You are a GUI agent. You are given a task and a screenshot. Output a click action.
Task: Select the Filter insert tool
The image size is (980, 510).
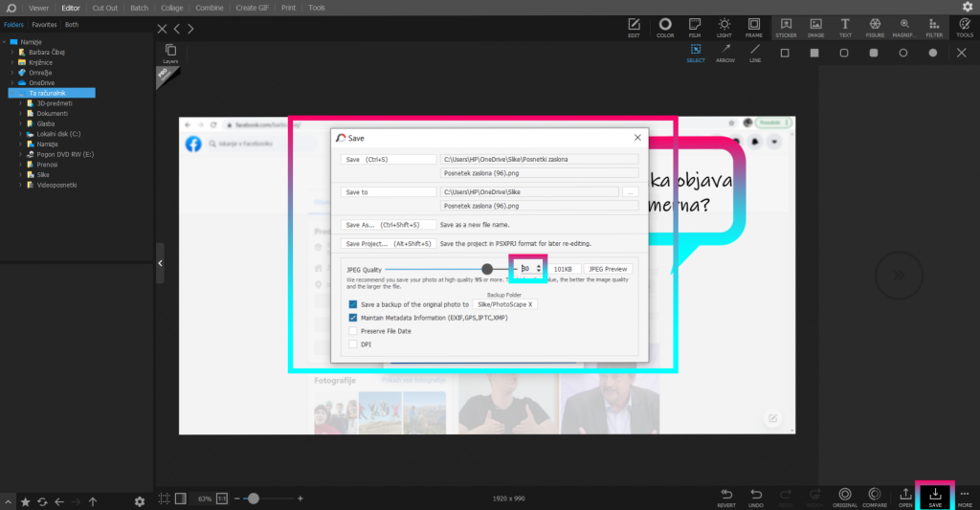click(x=934, y=28)
